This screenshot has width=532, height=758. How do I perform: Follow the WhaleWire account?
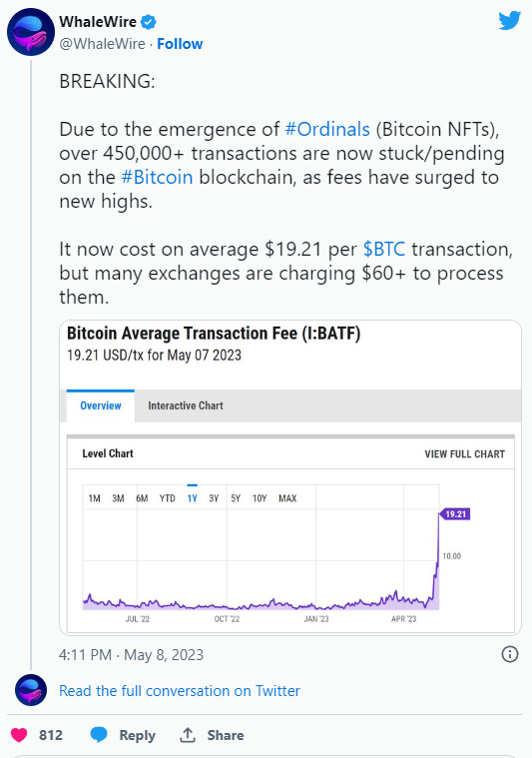click(x=180, y=44)
